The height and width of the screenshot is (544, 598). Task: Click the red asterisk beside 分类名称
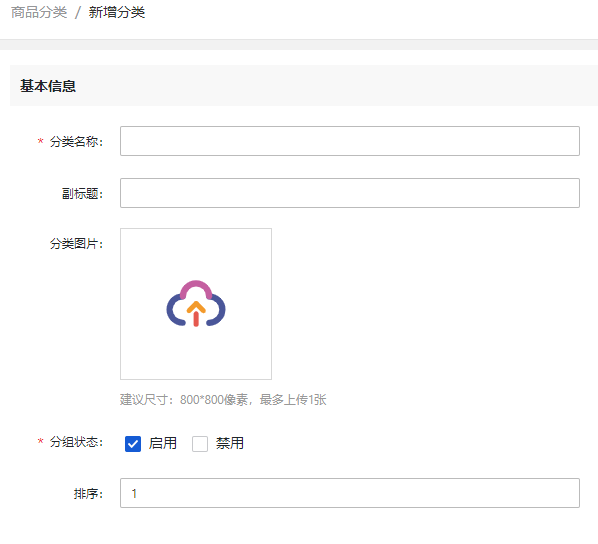click(x=40, y=142)
